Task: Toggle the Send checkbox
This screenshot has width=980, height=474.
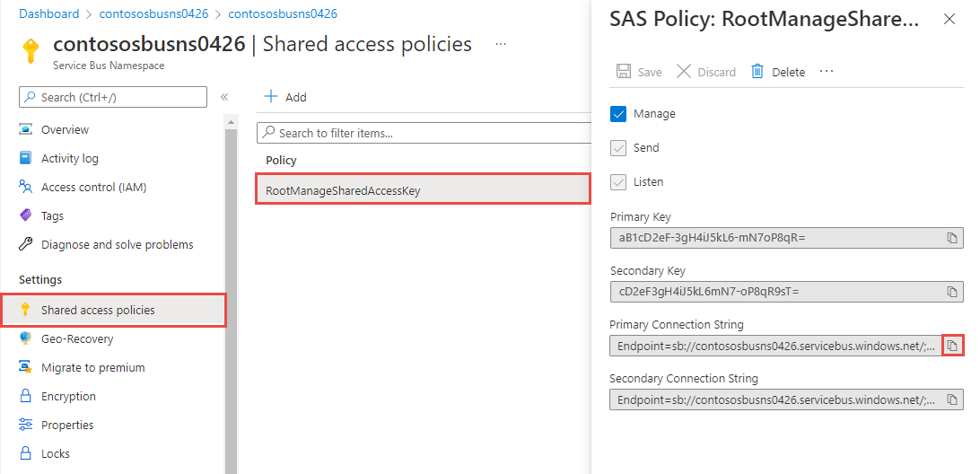Action: tap(618, 148)
